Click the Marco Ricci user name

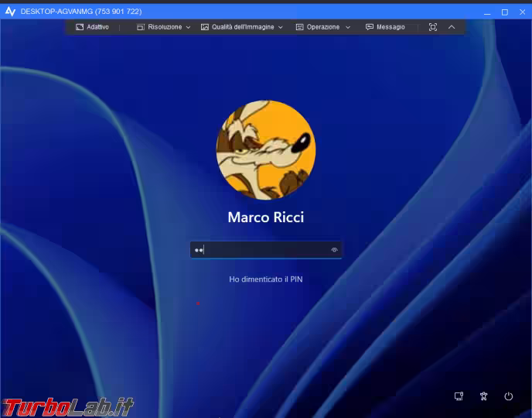[266, 218]
